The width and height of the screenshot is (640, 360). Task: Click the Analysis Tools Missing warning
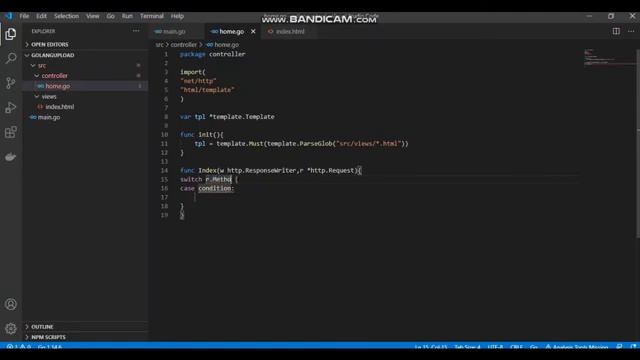(x=577, y=347)
